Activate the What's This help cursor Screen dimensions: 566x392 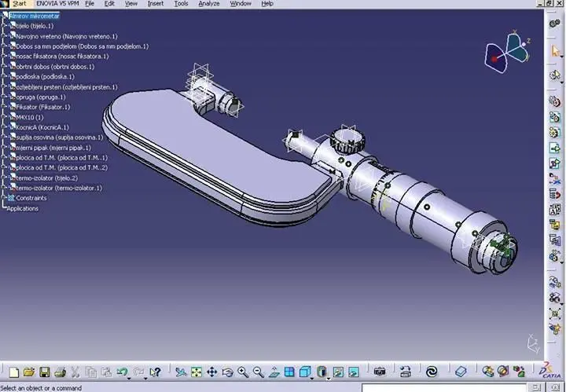pyautogui.click(x=155, y=372)
